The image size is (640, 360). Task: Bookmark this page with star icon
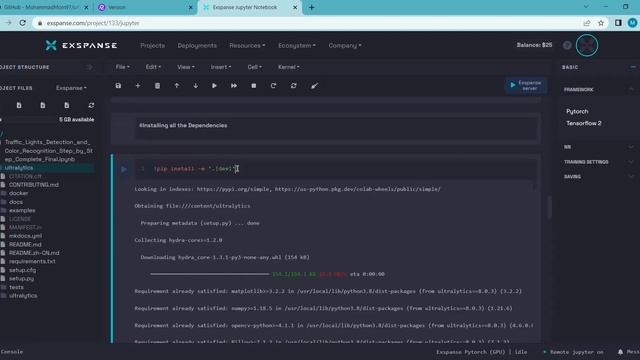point(601,23)
